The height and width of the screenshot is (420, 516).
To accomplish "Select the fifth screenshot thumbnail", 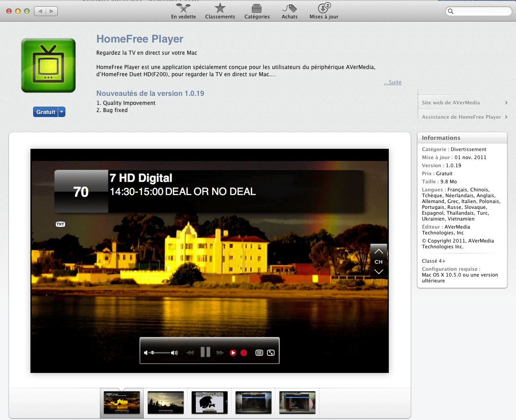I will (x=297, y=403).
